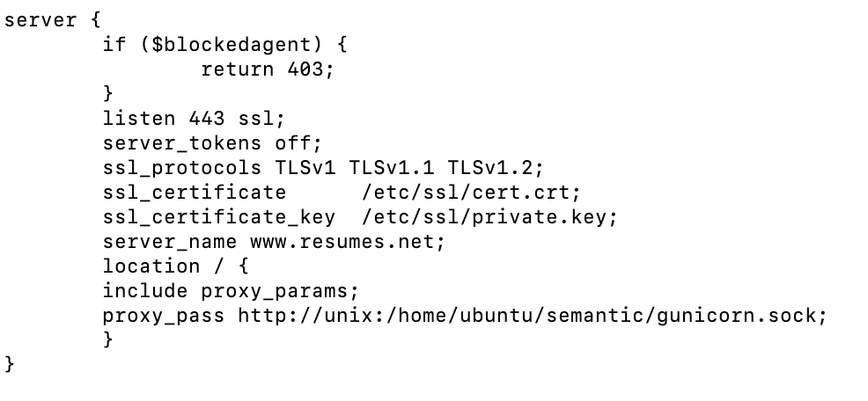Click the /etc/ssl/private.key path

489,216
